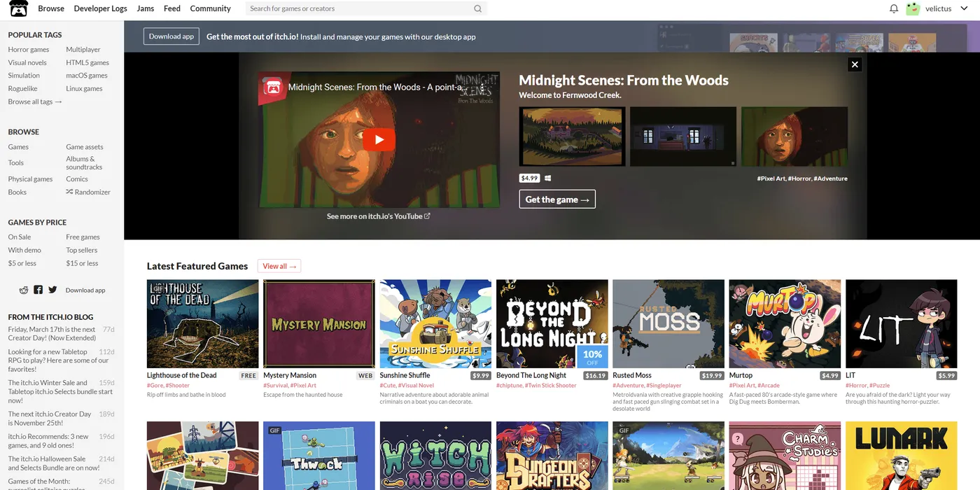Click Midnight Scenes: From the Woods title

pyautogui.click(x=624, y=80)
